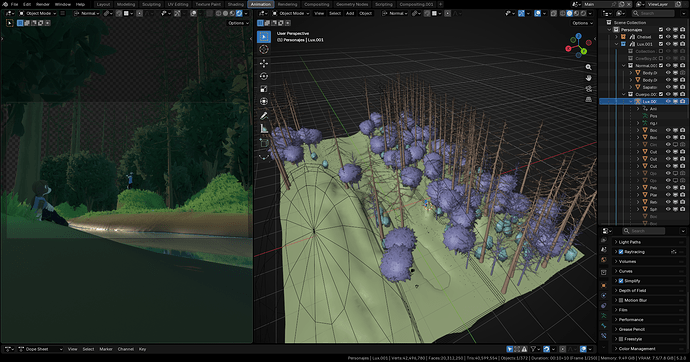Select the Move tool

tap(264, 64)
